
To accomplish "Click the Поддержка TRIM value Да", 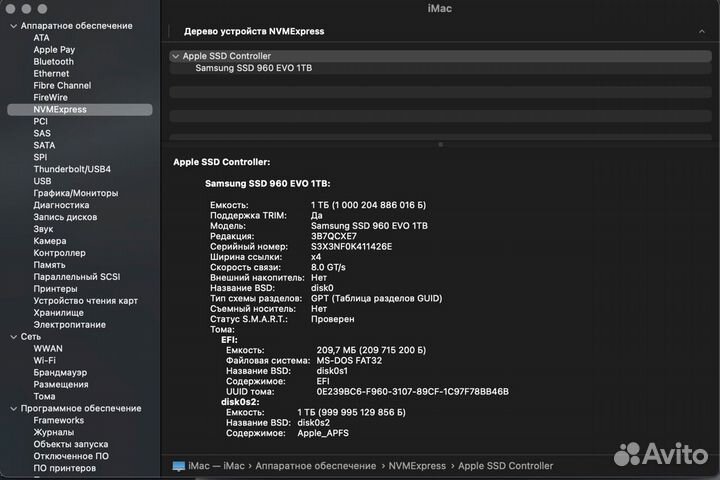I will pyautogui.click(x=316, y=215).
